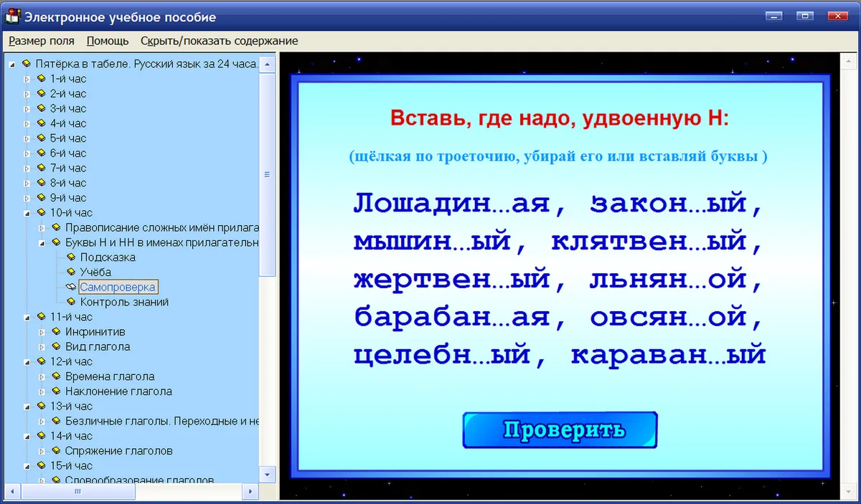
Task: Click the Проверить button
Action: 560,430
